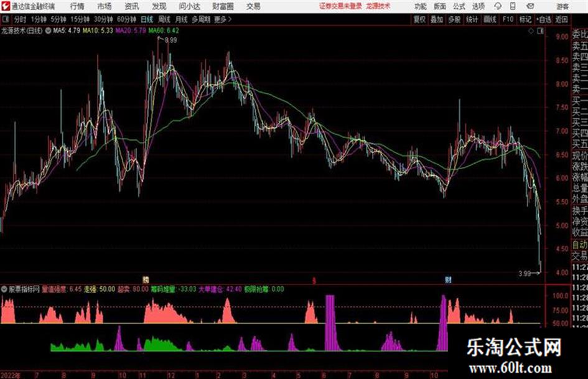Click the 量值强度 indicator value label
The width and height of the screenshot is (588, 379).
[x=62, y=289]
